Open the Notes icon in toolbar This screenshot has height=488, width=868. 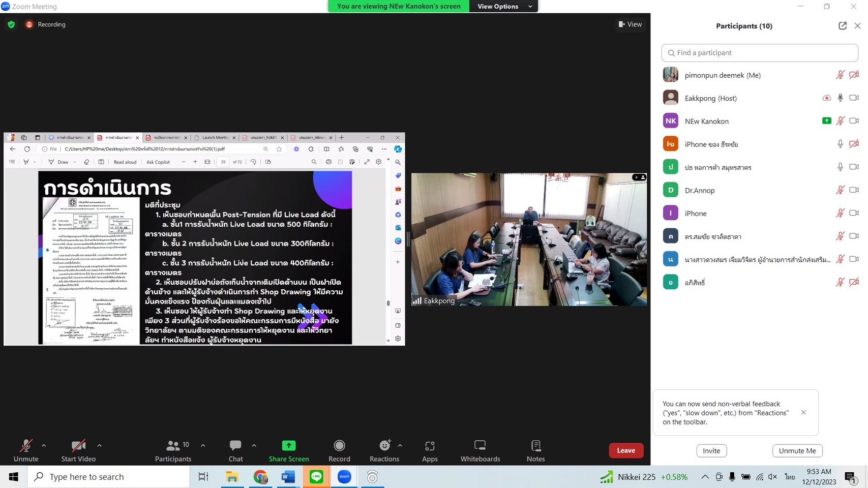pyautogui.click(x=535, y=450)
